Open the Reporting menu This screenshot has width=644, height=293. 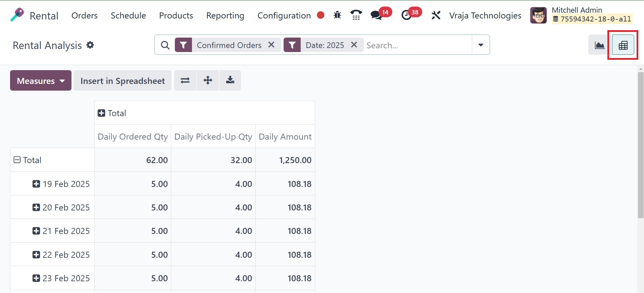(225, 15)
